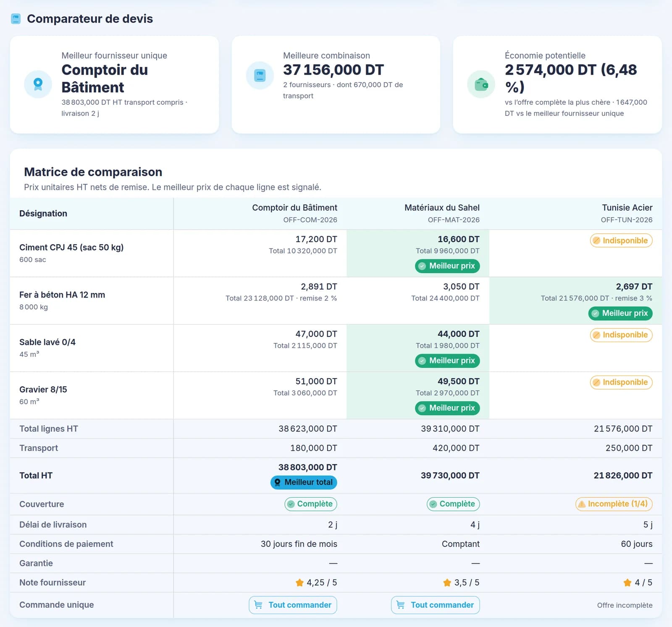Order everything from Comptoir du Bâtiment via Tout commander

click(293, 605)
